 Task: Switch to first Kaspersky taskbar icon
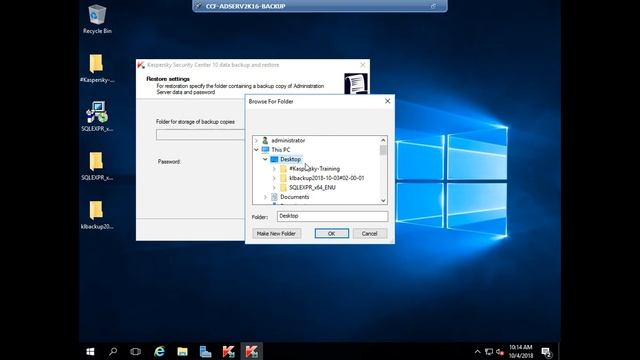click(x=228, y=351)
